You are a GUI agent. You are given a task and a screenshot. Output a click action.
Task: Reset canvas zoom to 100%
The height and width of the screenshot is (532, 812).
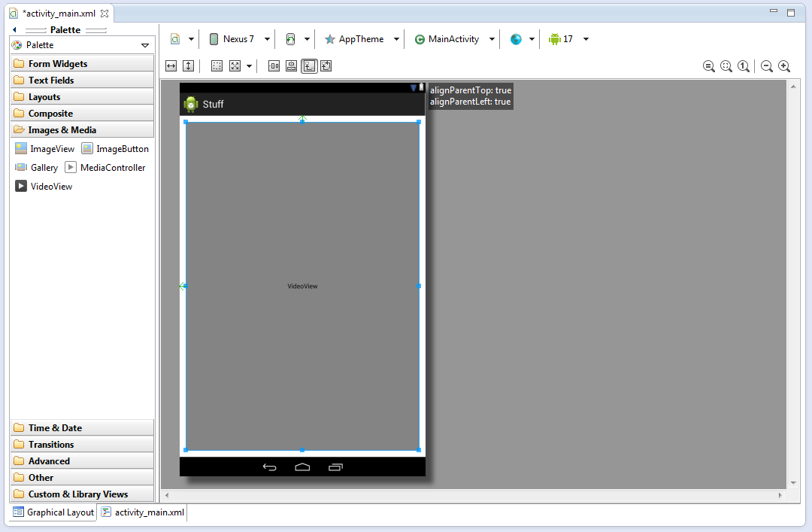pos(744,66)
